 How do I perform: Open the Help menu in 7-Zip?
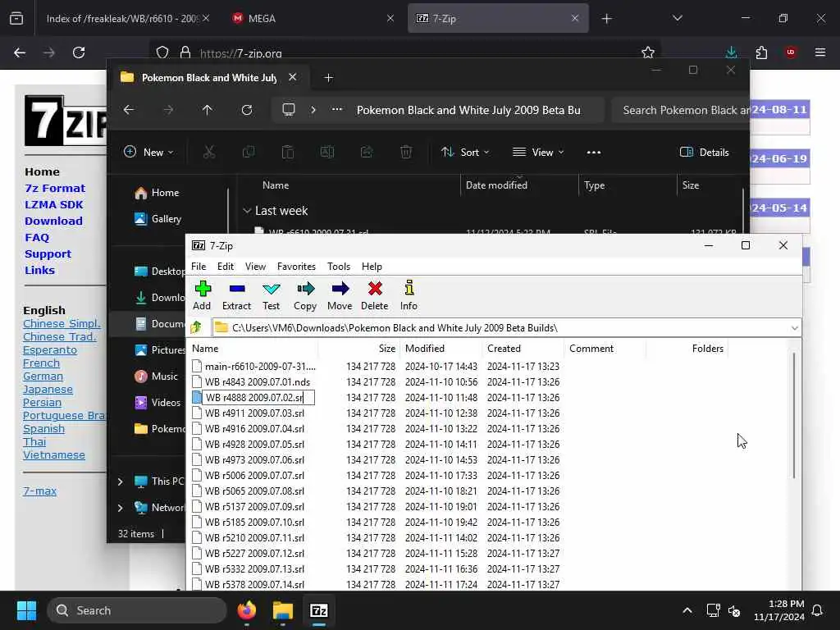tap(372, 267)
